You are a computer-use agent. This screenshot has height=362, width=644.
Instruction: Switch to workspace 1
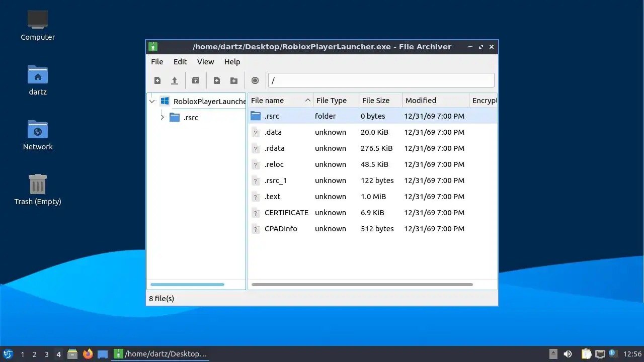point(22,354)
